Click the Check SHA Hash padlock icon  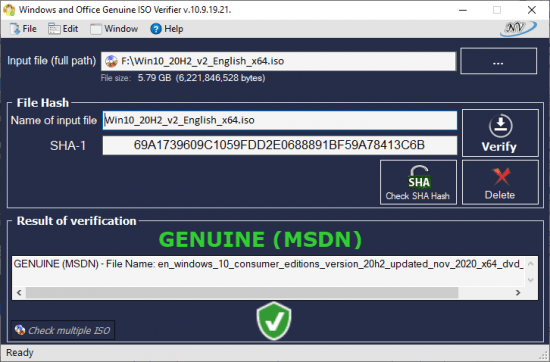click(419, 177)
